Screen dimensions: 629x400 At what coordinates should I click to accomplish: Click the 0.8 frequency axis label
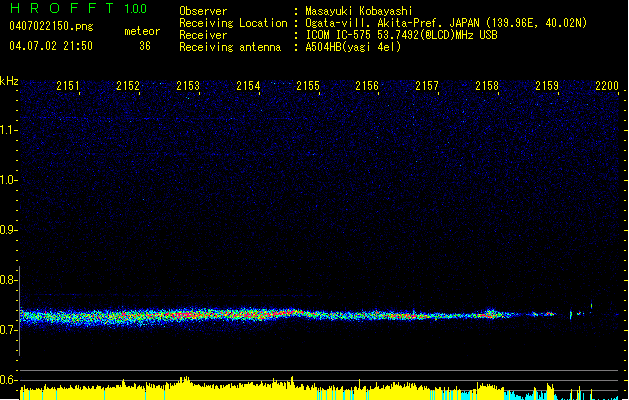tap(8, 280)
